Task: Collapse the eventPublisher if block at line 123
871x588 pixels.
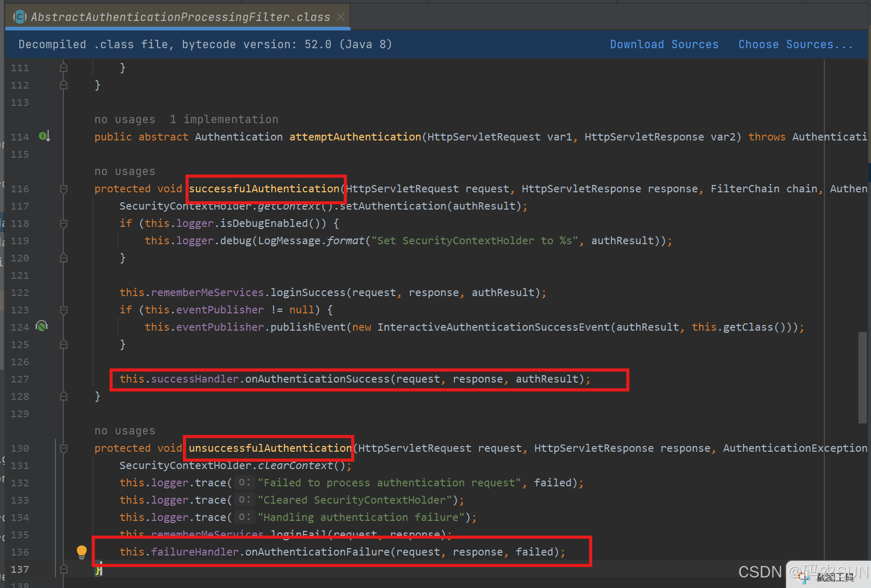Action: [x=63, y=310]
